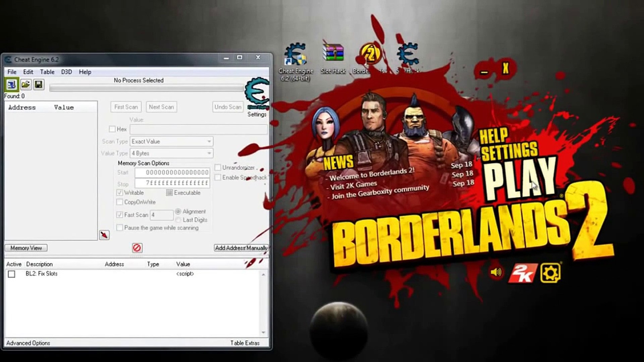Click the Memory View button
The height and width of the screenshot is (362, 644).
26,248
